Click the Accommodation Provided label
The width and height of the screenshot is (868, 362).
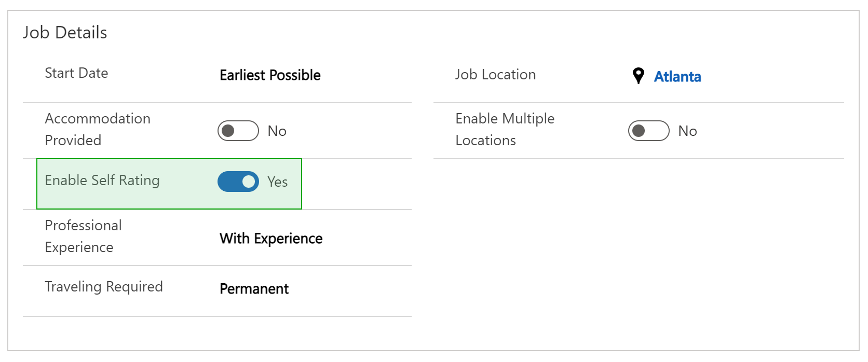click(98, 129)
